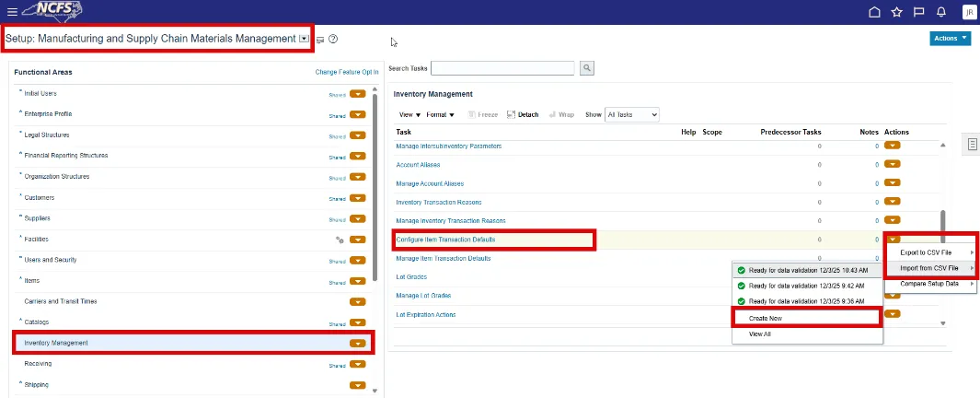Type in the Search Tasks field
Image resolution: width=980 pixels, height=398 pixels.
pyautogui.click(x=502, y=68)
